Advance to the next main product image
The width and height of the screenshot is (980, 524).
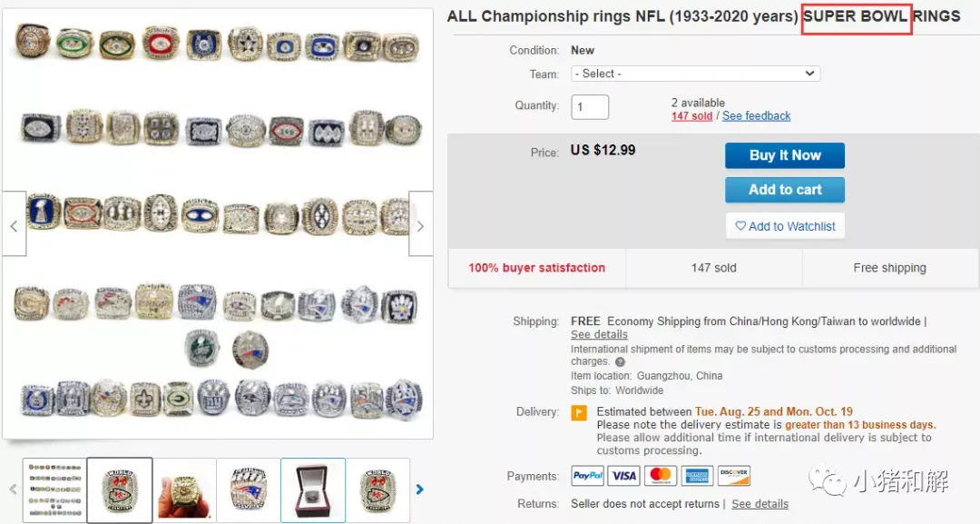(420, 224)
